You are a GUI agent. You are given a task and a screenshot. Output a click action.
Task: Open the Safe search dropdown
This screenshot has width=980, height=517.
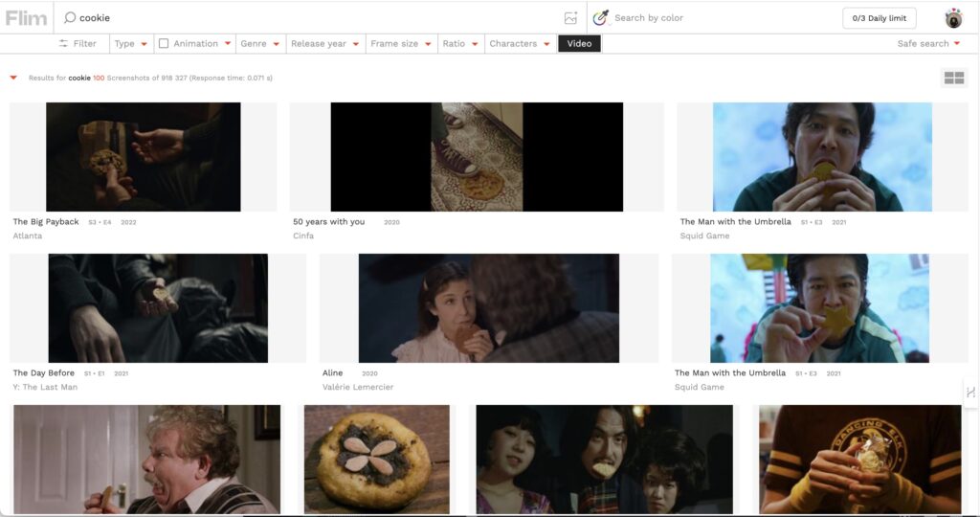tap(928, 44)
